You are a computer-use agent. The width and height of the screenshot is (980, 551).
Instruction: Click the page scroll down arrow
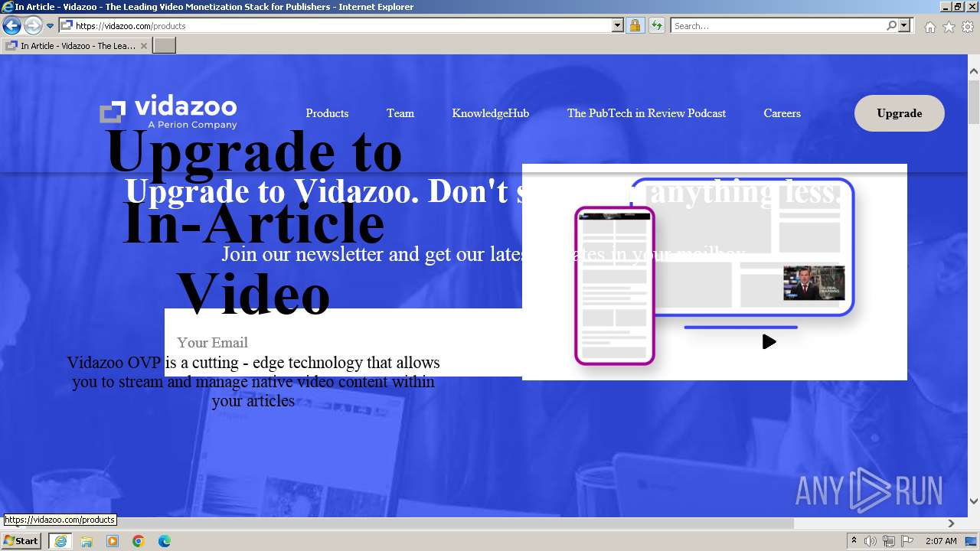(x=974, y=501)
